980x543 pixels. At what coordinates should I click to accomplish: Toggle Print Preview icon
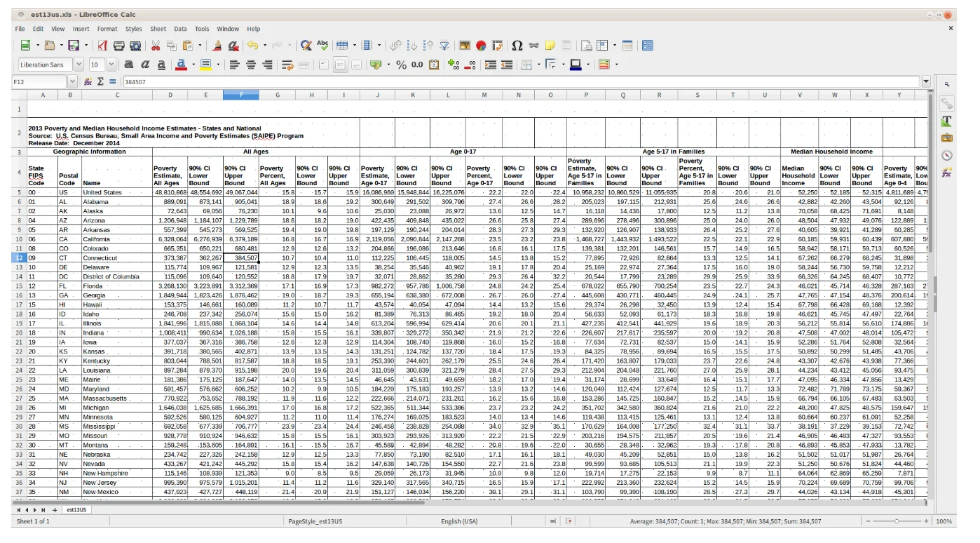click(135, 46)
